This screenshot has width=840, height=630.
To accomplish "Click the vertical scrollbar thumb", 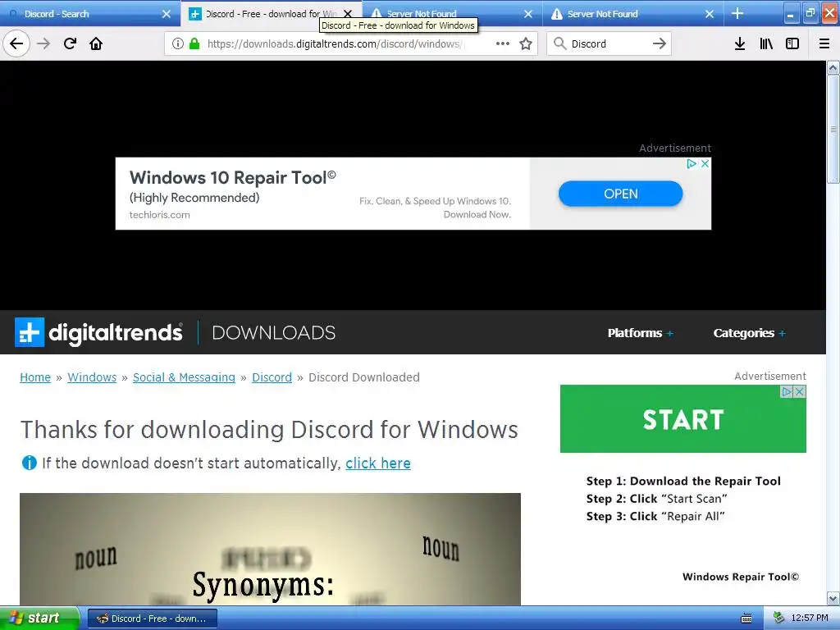I will point(833,129).
